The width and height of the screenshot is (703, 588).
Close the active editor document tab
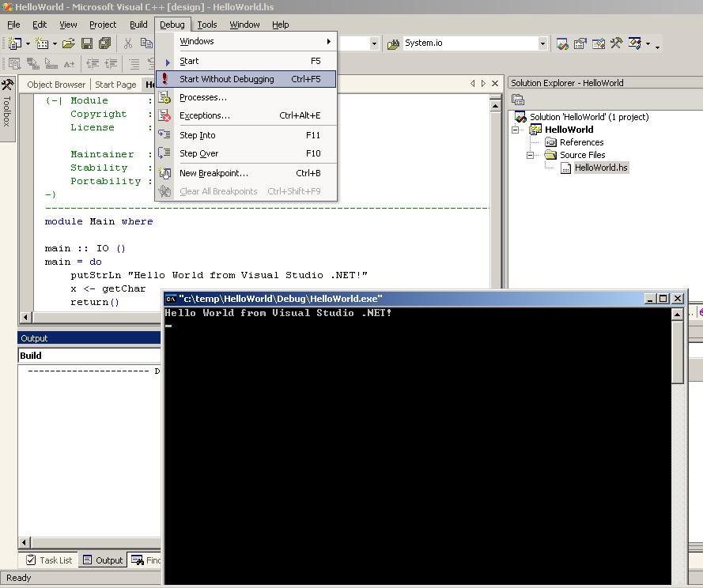[495, 83]
